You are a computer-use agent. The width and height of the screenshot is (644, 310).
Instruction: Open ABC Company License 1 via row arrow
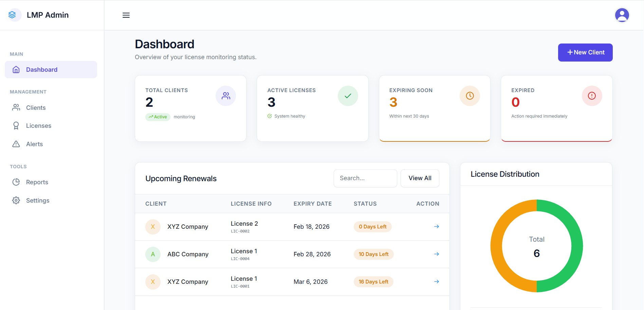[x=436, y=254]
